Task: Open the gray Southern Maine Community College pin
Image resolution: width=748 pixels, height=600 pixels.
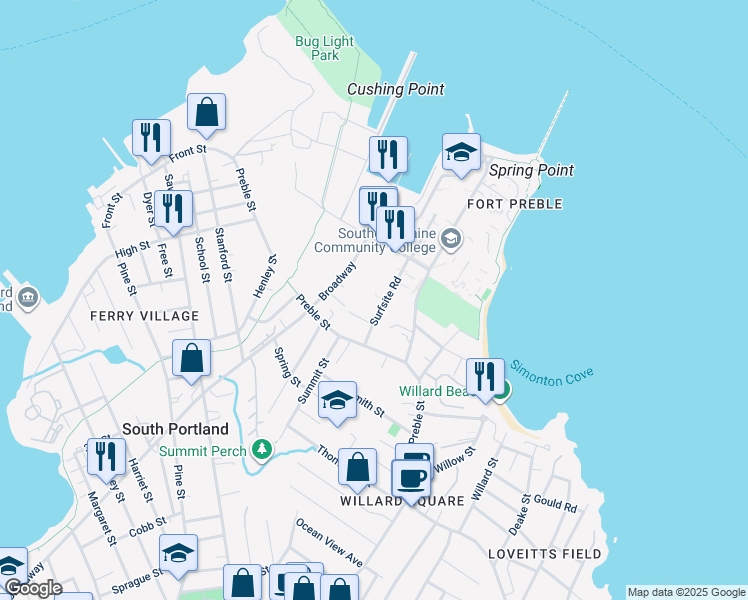Action: tap(451, 238)
